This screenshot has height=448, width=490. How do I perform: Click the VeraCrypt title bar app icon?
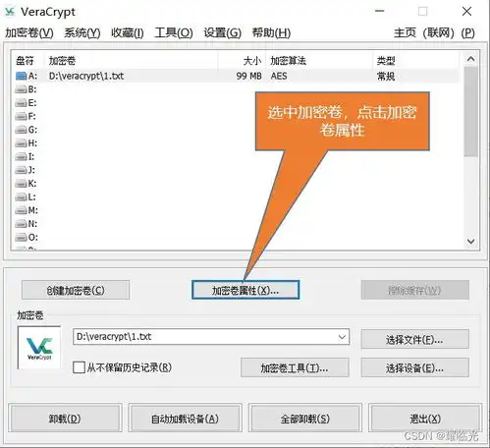10,12
